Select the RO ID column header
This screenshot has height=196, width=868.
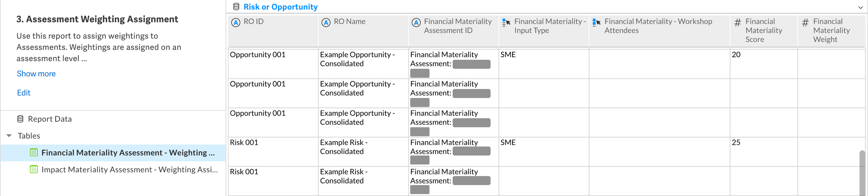pos(273,31)
